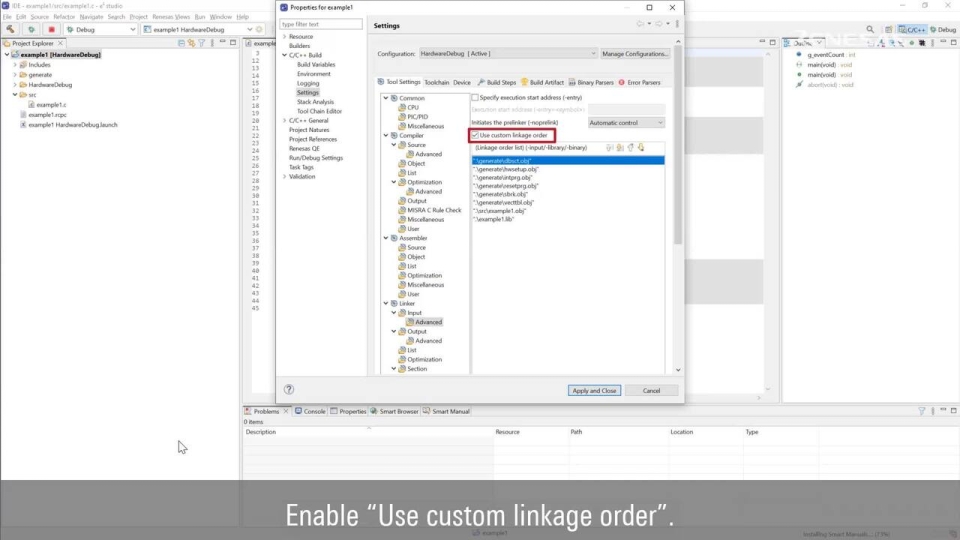Image resolution: width=960 pixels, height=540 pixels.
Task: Select the resetprg.obj linkage entry
Action: click(505, 186)
